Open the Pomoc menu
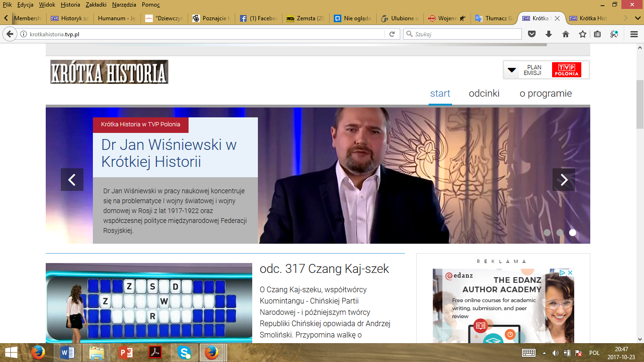 click(x=151, y=5)
